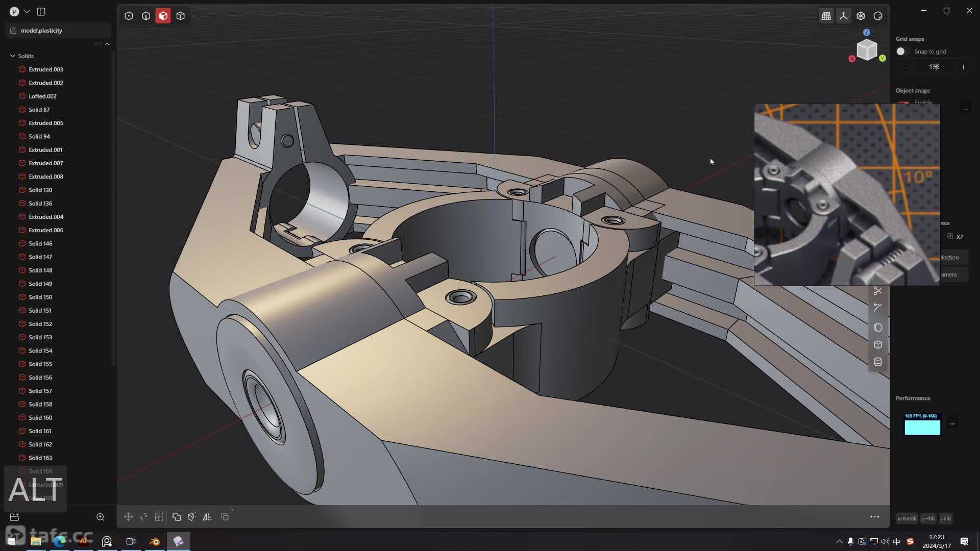980x551 pixels.
Task: Select the scissors Trim tool
Action: pyautogui.click(x=878, y=291)
